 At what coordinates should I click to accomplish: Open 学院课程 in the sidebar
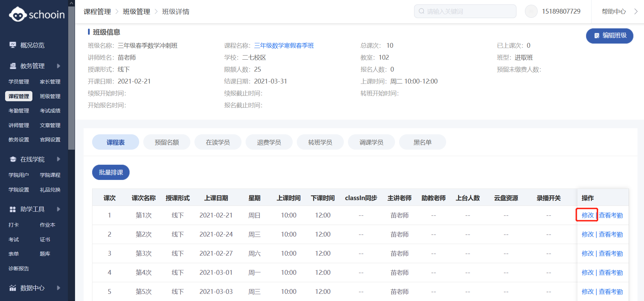50,175
